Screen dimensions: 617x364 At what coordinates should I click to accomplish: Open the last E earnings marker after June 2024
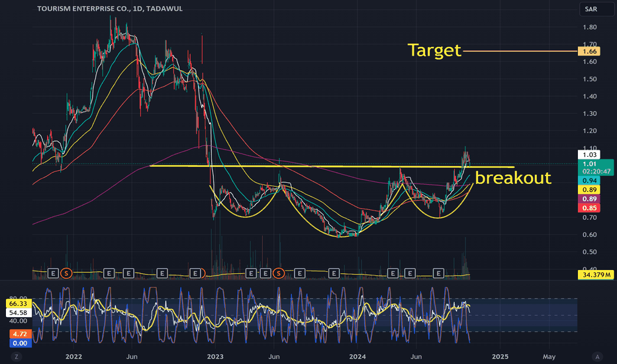[439, 273]
